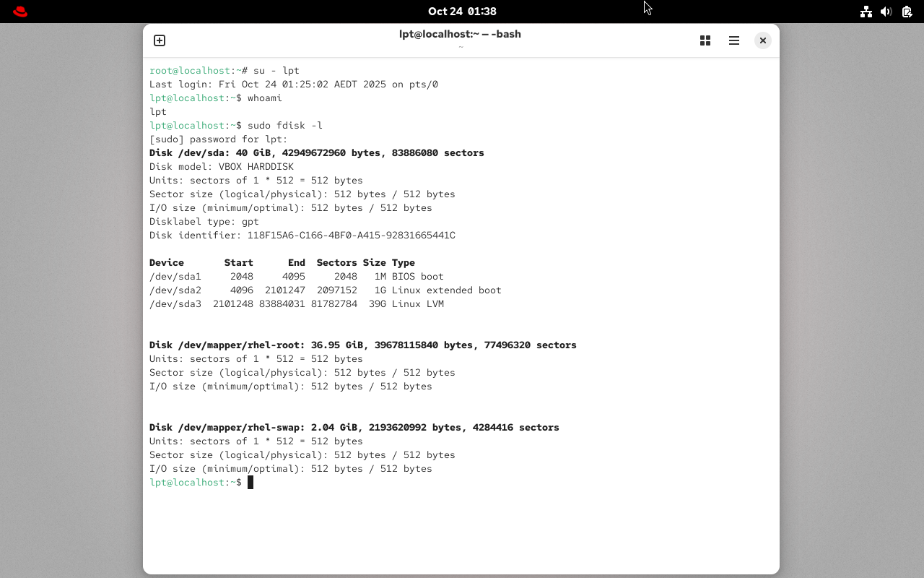924x578 pixels.
Task: Click the sudo fdisk -l command
Action: point(284,126)
